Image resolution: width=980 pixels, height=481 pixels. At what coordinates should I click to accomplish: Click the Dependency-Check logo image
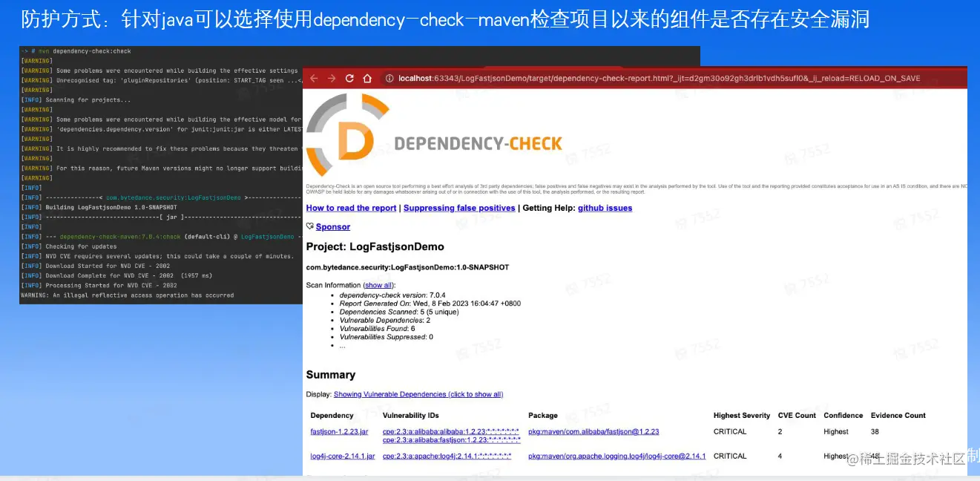pyautogui.click(x=435, y=136)
